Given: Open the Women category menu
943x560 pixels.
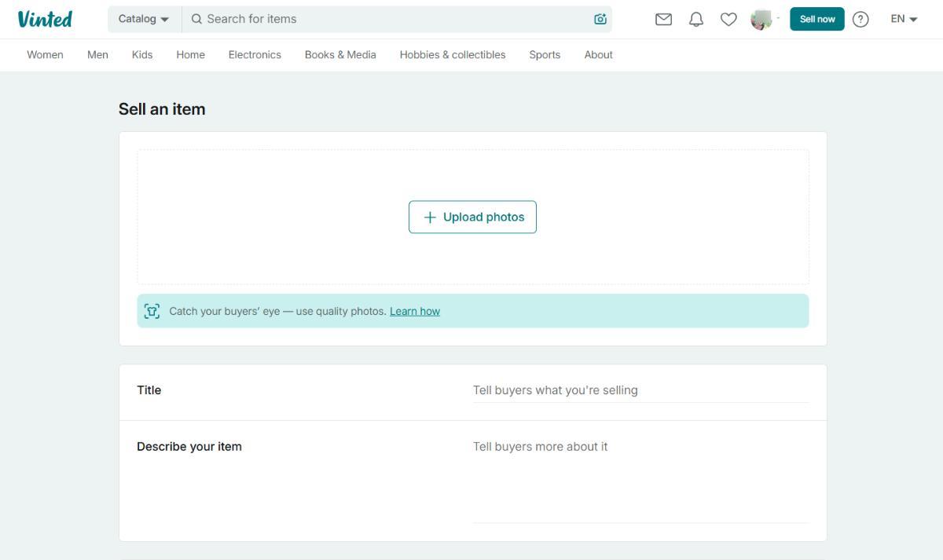Looking at the screenshot, I should click(x=45, y=55).
